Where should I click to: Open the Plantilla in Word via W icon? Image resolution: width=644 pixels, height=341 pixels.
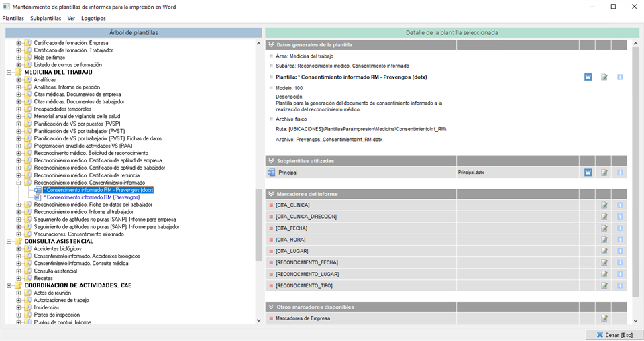[x=588, y=77]
